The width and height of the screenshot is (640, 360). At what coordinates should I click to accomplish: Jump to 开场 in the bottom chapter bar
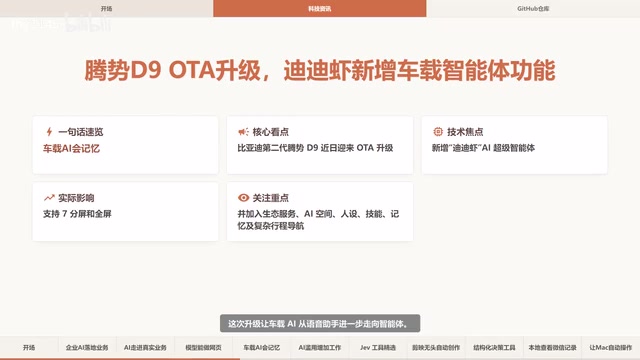(29, 347)
